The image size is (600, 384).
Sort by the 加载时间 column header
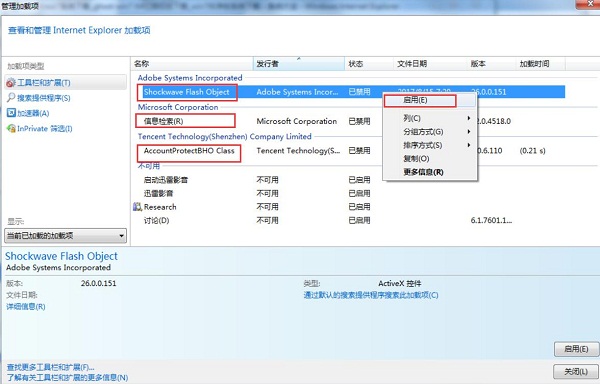(x=540, y=64)
